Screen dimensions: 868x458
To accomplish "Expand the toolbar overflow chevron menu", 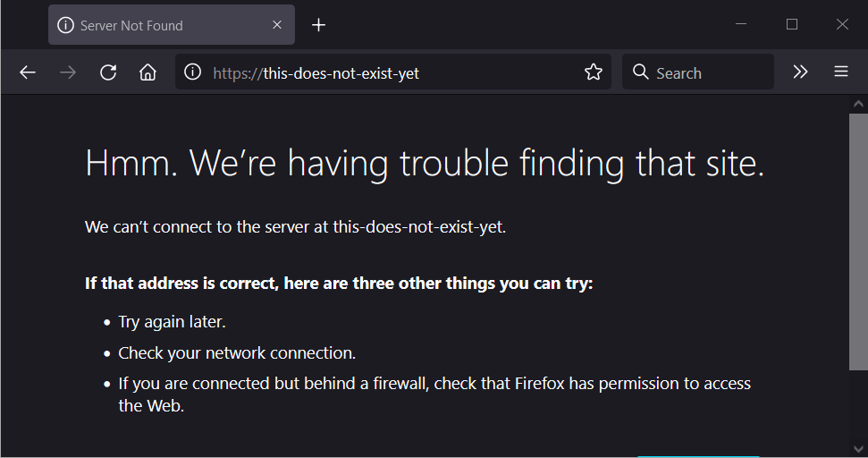I will coord(800,72).
